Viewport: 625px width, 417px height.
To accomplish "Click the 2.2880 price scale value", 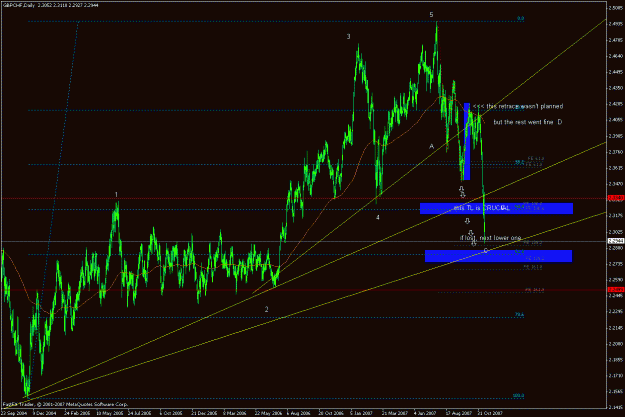I will point(616,248).
